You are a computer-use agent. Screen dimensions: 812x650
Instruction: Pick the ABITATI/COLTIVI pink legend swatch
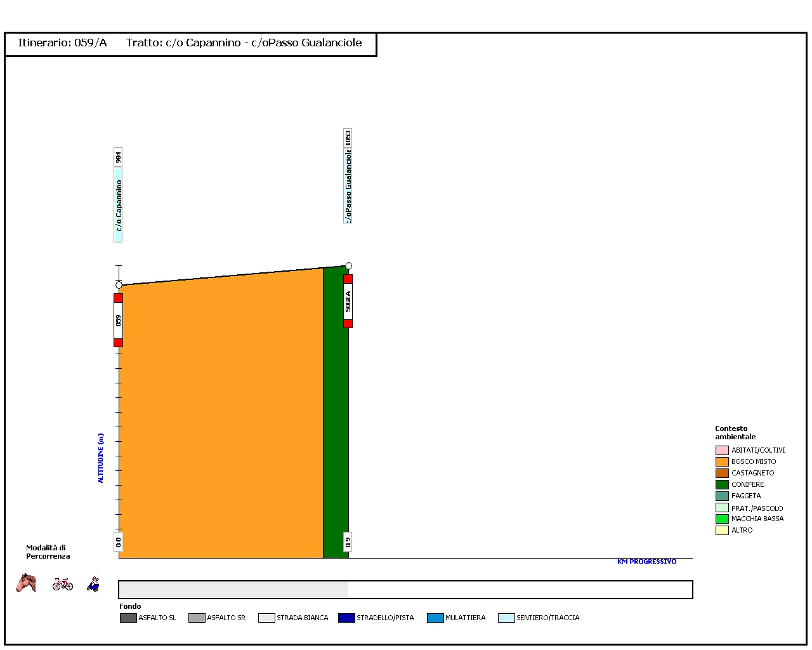pos(722,450)
